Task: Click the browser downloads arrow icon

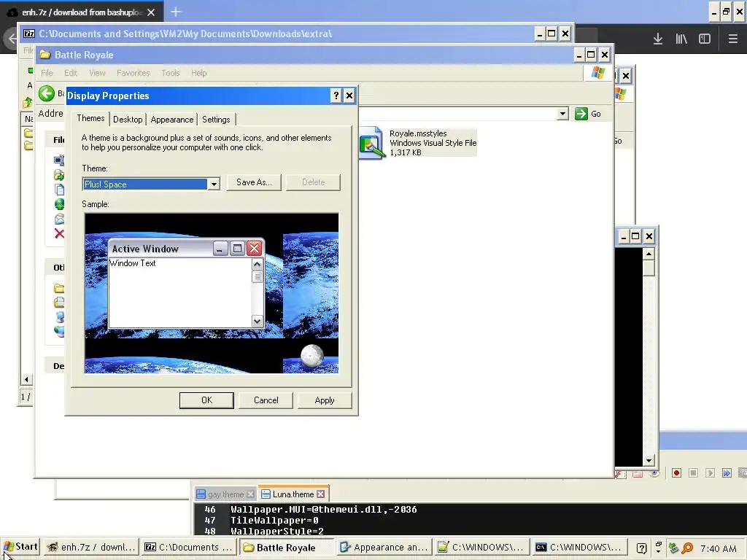Action: (658, 39)
